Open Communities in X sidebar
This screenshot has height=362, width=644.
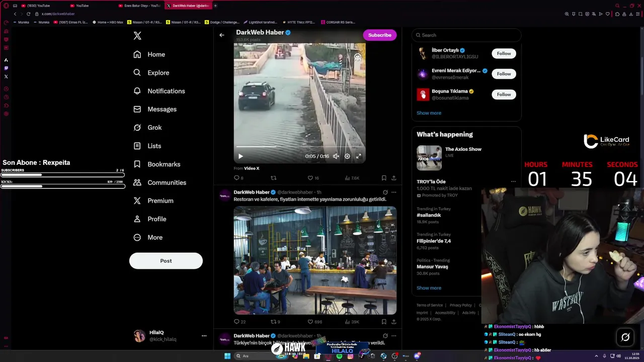point(160,183)
